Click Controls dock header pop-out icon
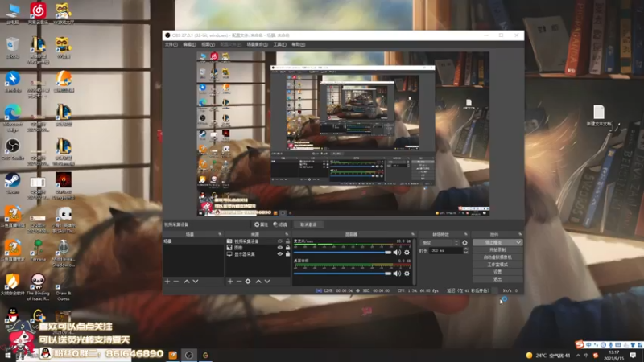Viewport: 644px width, 362px height. tap(520, 234)
